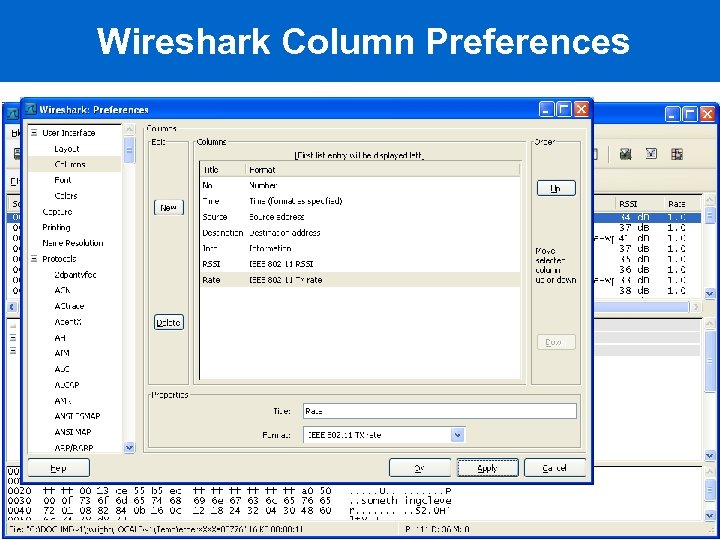720x540 pixels.
Task: Select the Time column row
Action: click(360, 201)
